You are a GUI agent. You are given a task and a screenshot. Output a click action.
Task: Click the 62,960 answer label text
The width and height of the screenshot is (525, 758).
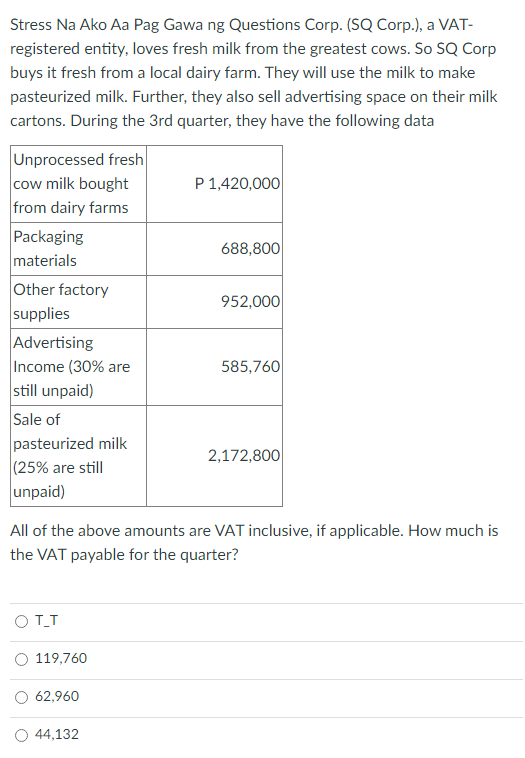(x=57, y=697)
